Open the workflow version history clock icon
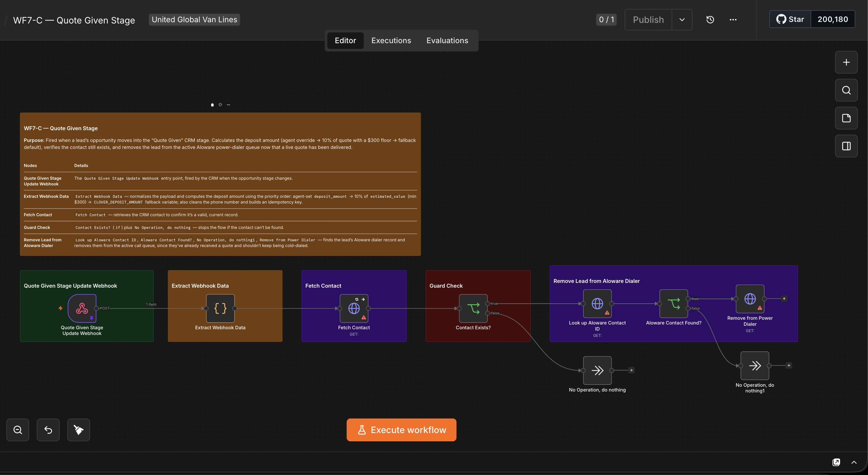 pyautogui.click(x=710, y=20)
